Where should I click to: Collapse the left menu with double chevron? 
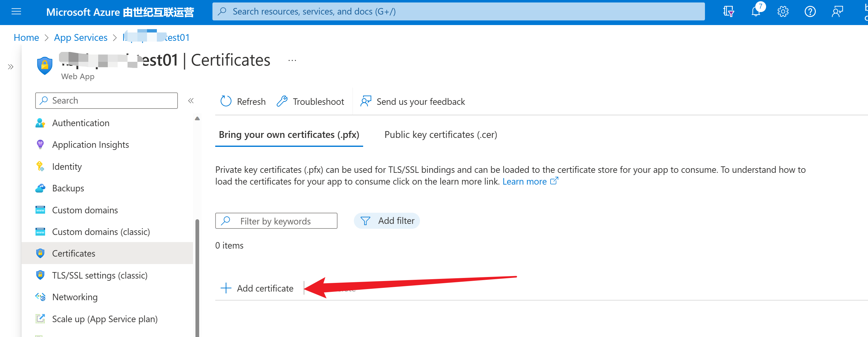click(x=191, y=100)
